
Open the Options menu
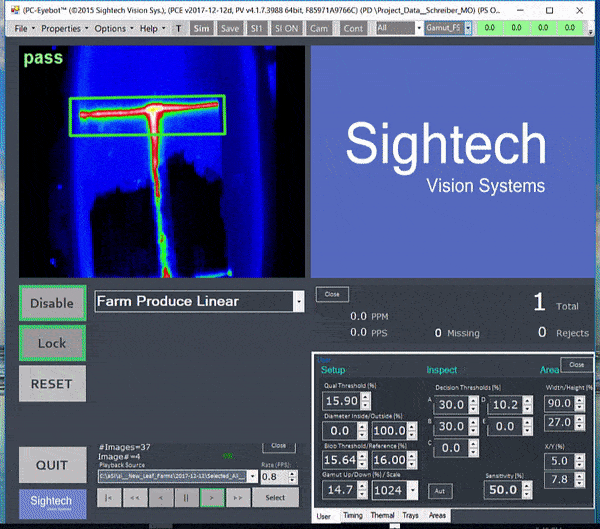click(113, 28)
